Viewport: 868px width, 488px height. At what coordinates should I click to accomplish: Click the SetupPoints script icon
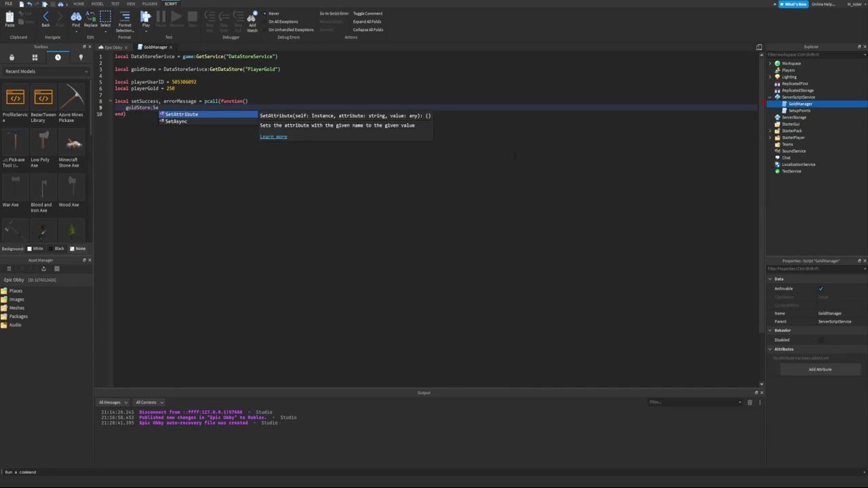785,110
